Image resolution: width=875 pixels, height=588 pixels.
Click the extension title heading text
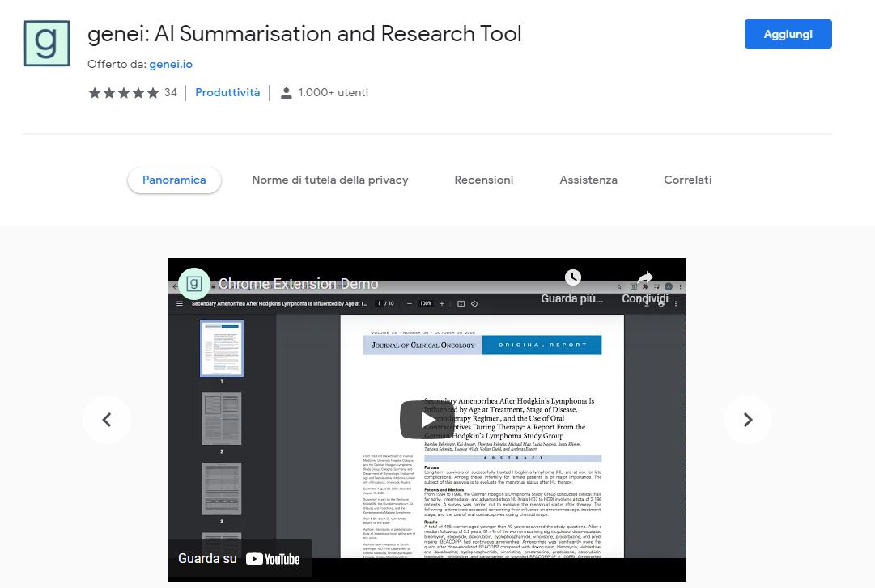coord(304,34)
